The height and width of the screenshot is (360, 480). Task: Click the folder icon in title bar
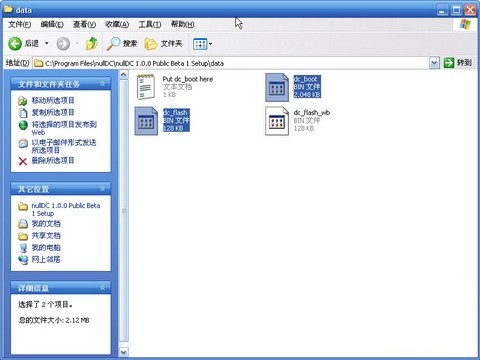pos(8,10)
